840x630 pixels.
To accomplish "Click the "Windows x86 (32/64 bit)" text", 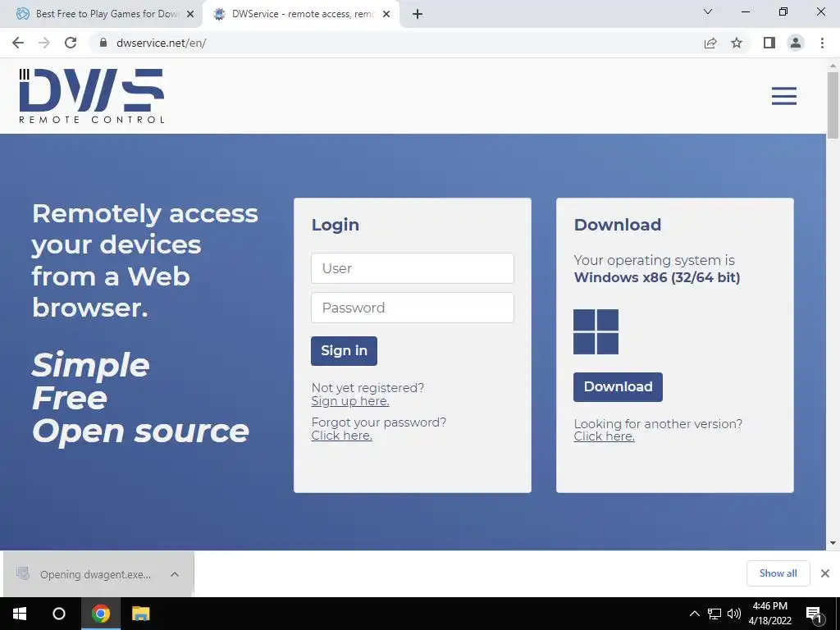I will tap(657, 277).
